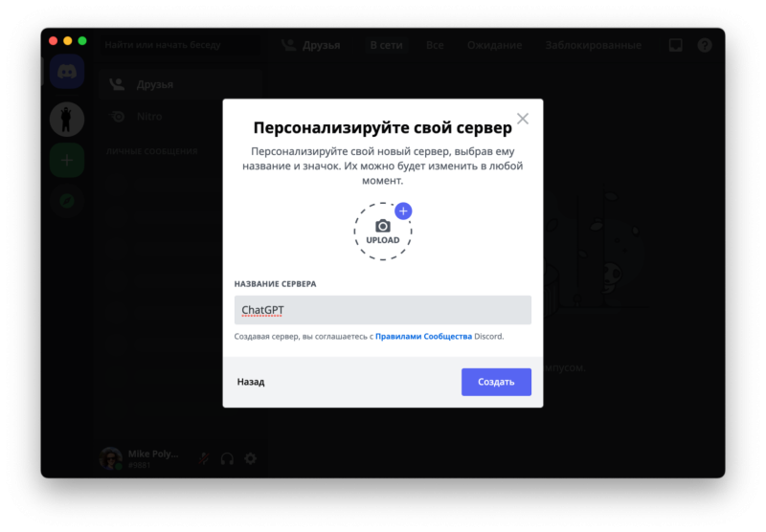This screenshot has height=532, width=766.
Task: Close the server customization dialog
Action: click(x=523, y=119)
